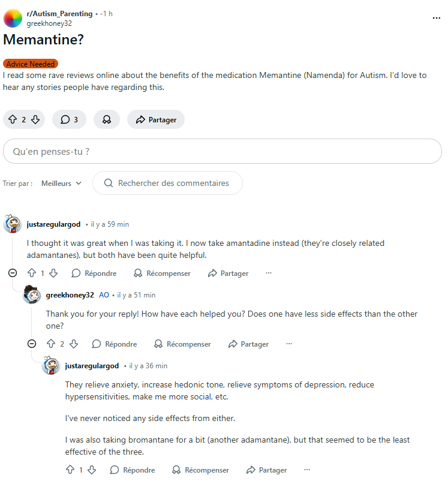
Task: Open the post's three-dot options menu
Action: [437, 18]
